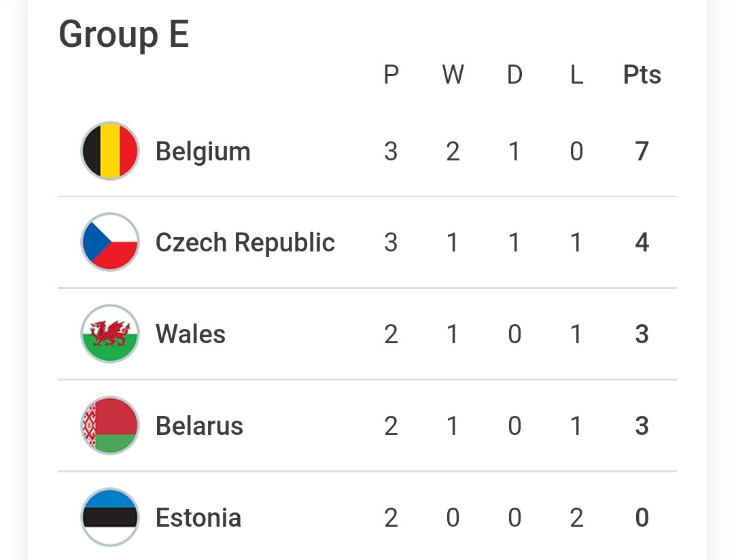The width and height of the screenshot is (734, 560).
Task: Select the Belarus team name
Action: (x=199, y=425)
